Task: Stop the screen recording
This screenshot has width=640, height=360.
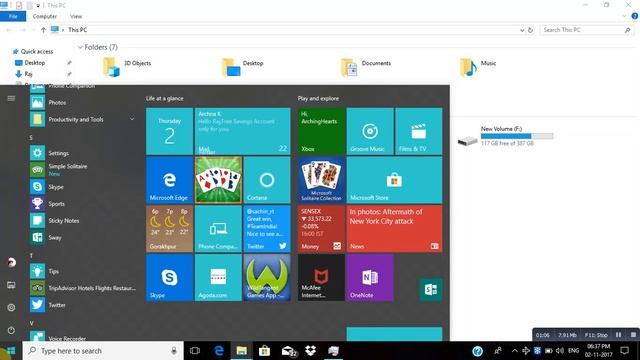Action: tap(633, 335)
